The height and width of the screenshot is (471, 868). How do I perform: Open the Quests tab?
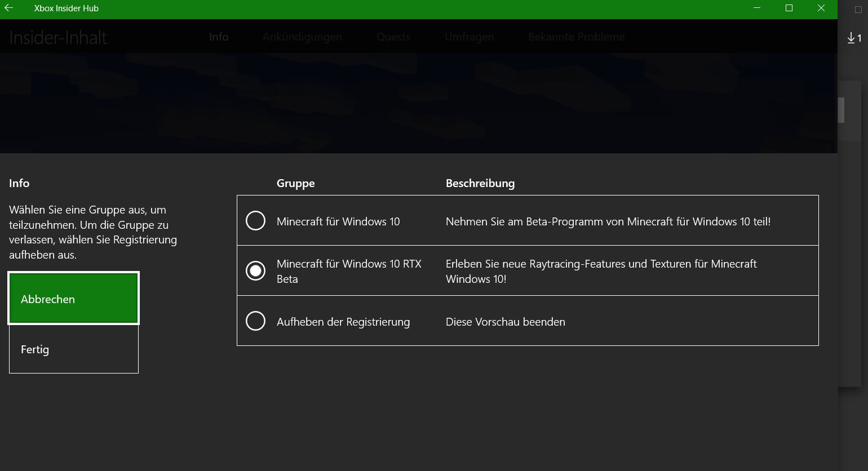pos(393,37)
